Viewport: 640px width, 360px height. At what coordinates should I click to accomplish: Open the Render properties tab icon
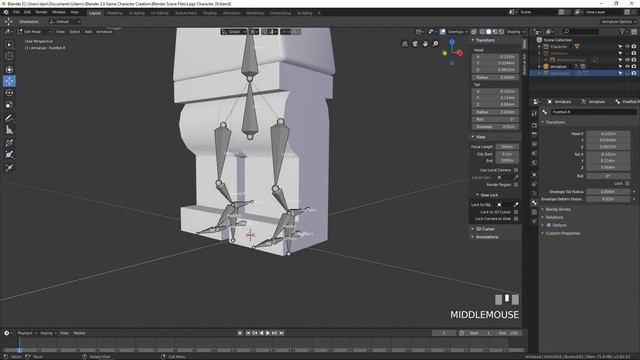click(x=534, y=125)
